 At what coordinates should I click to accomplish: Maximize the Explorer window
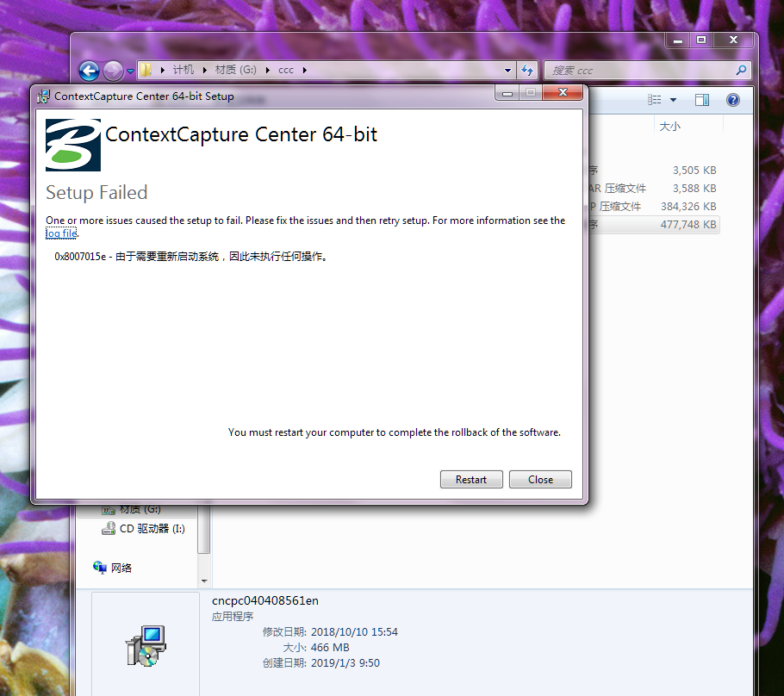point(701,40)
